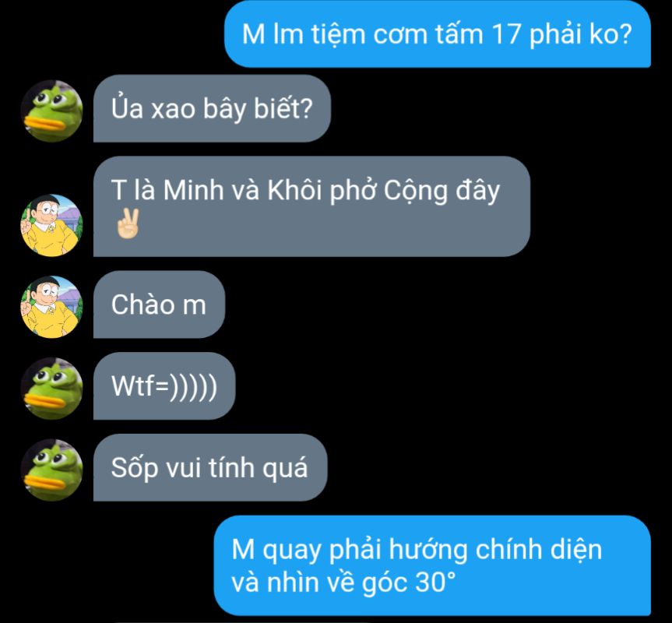
Task: Click the "Ủa xao bây biết?" bubble
Action: tap(212, 108)
